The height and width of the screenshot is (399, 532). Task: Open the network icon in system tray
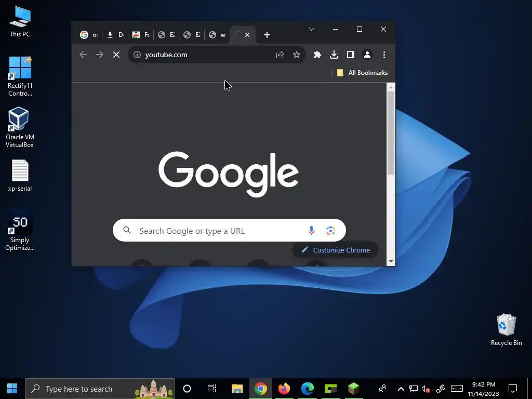413,389
